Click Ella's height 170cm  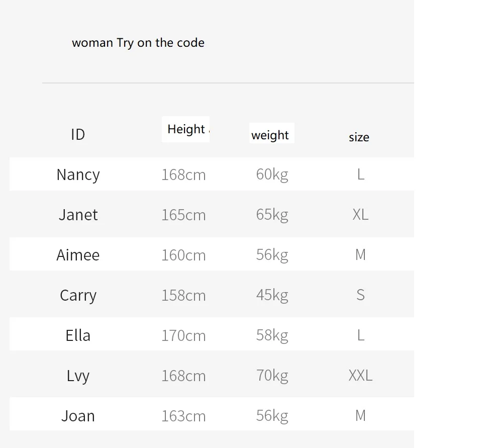[x=183, y=335]
